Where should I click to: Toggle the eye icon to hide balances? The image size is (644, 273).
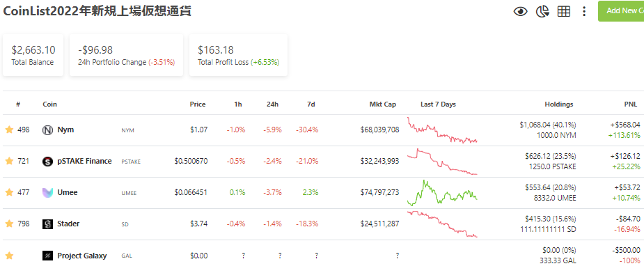[520, 12]
